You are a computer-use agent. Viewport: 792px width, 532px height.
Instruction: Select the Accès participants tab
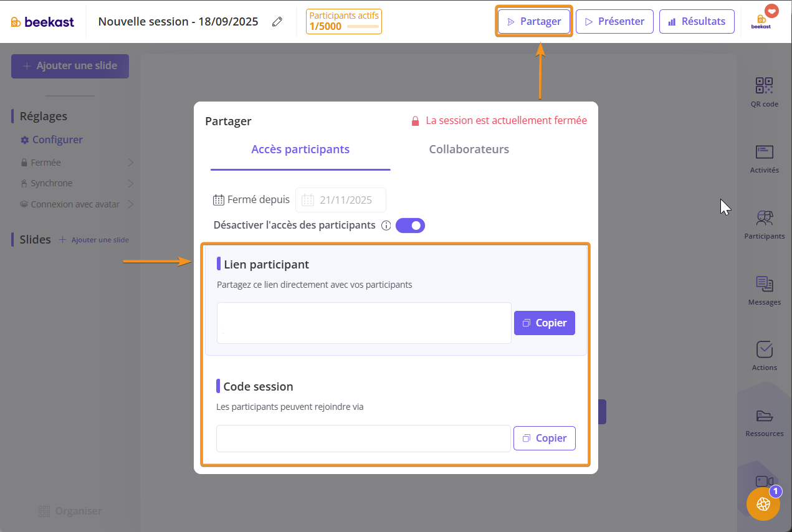coord(300,150)
